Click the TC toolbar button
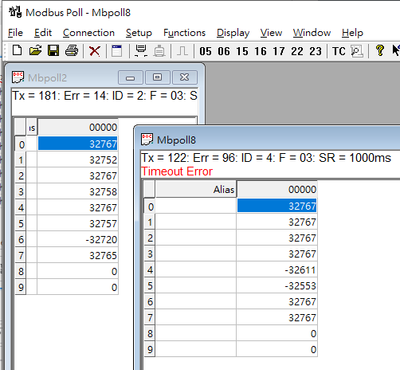The width and height of the screenshot is (400, 370). [x=339, y=51]
